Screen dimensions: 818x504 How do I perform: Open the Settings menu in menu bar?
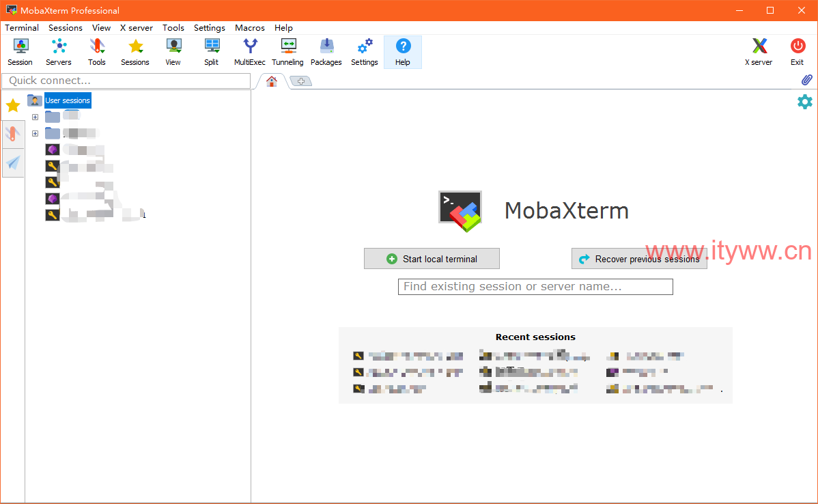click(210, 27)
